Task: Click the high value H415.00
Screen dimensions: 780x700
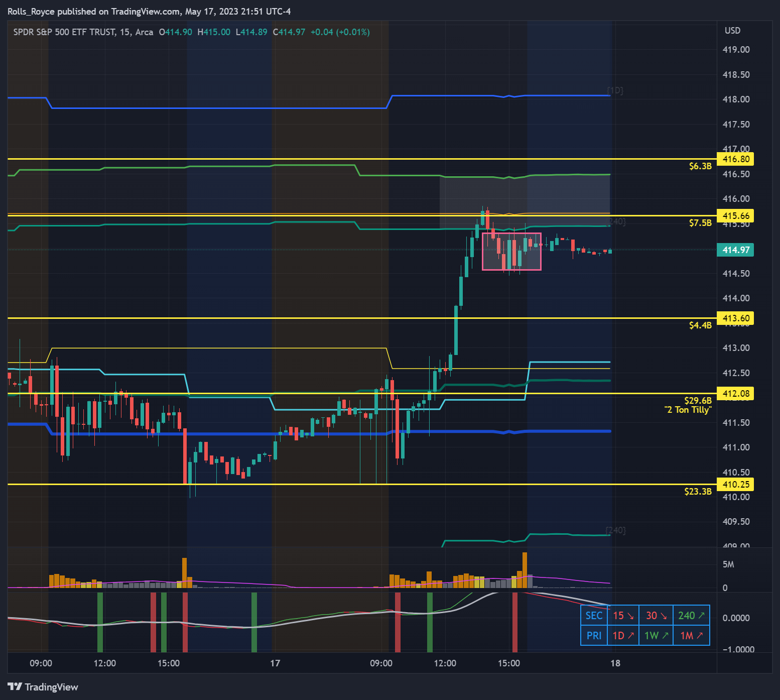Action: click(x=214, y=32)
